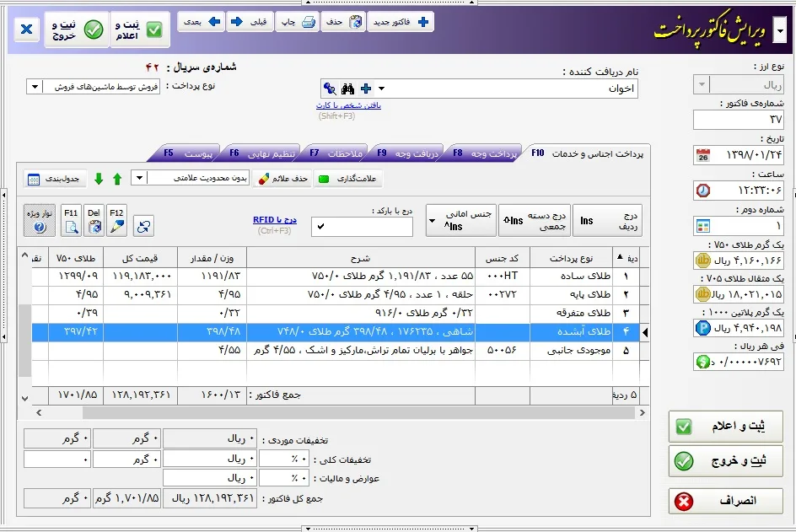Click the gold coin icon for 750 gold gram price
The width and height of the screenshot is (796, 532).
[x=703, y=261]
